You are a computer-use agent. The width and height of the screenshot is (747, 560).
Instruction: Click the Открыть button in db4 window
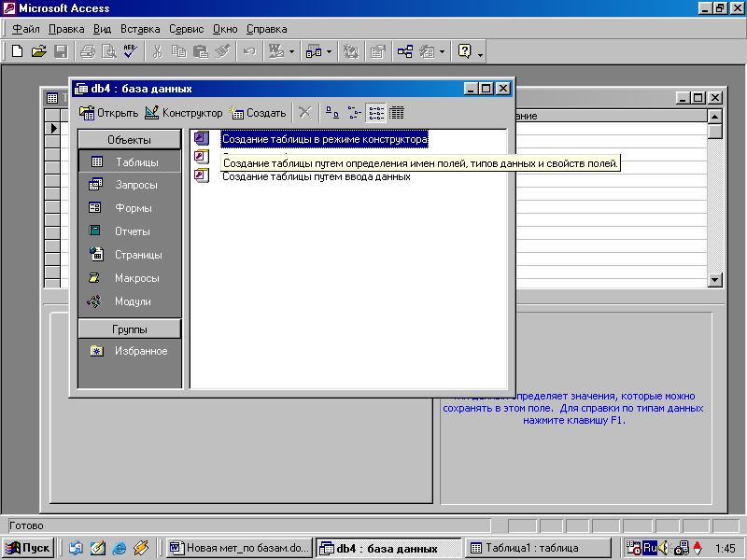point(108,113)
